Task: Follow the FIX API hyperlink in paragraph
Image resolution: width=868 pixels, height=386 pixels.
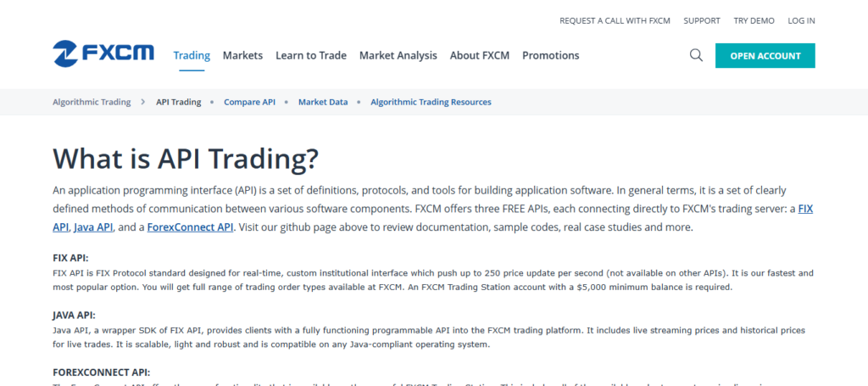Action: pyautogui.click(x=805, y=210)
